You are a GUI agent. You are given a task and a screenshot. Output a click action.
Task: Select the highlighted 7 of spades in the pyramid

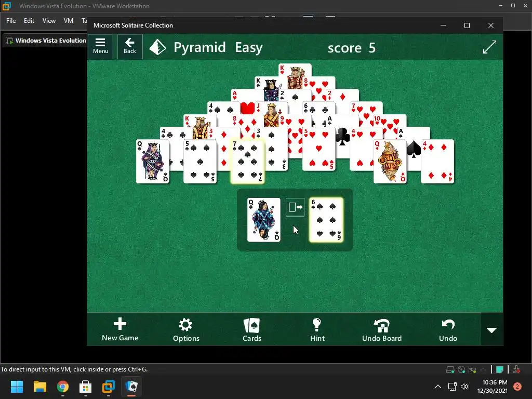point(247,162)
